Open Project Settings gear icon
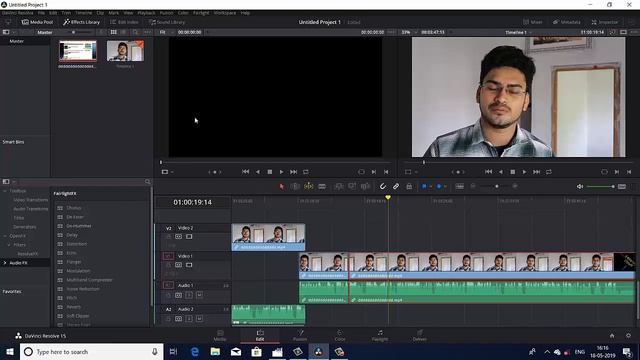 [628, 336]
